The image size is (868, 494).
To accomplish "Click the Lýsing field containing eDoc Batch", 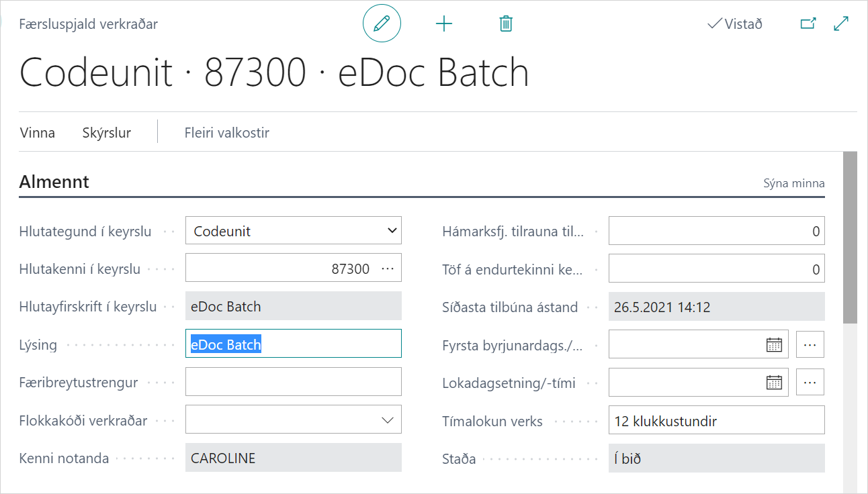I will pos(294,344).
